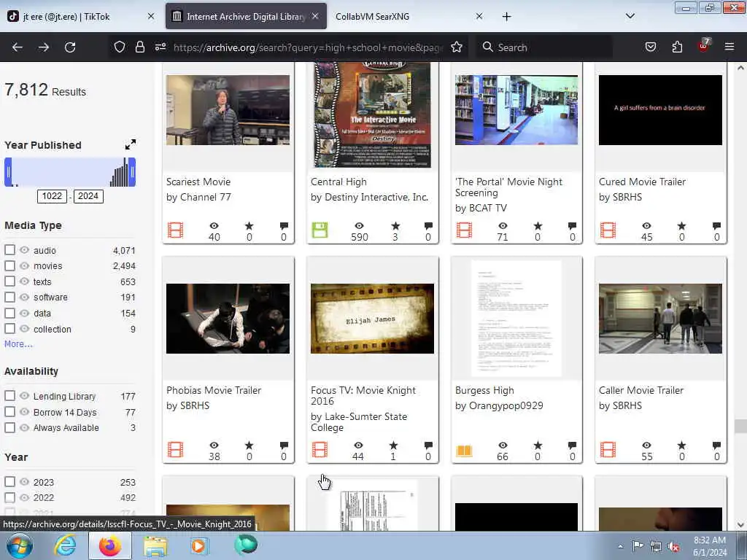Check the Lending Library availability filter
The height and width of the screenshot is (560, 747).
click(10, 396)
